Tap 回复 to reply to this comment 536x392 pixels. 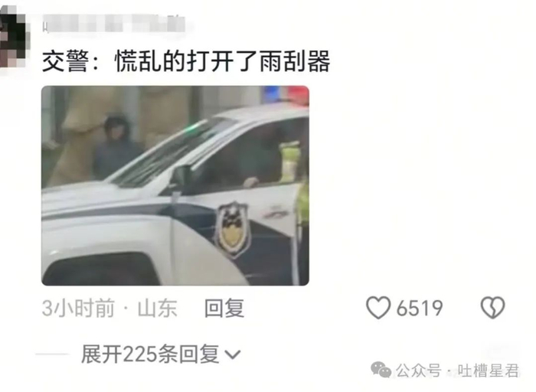[224, 308]
